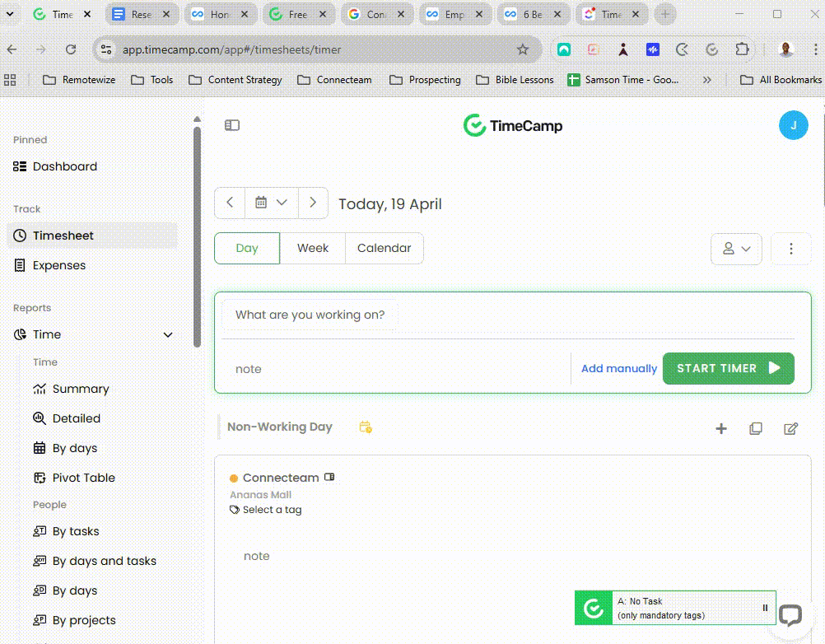This screenshot has height=644, width=825.
Task: Open the Chrome profile avatar
Action: click(x=786, y=49)
